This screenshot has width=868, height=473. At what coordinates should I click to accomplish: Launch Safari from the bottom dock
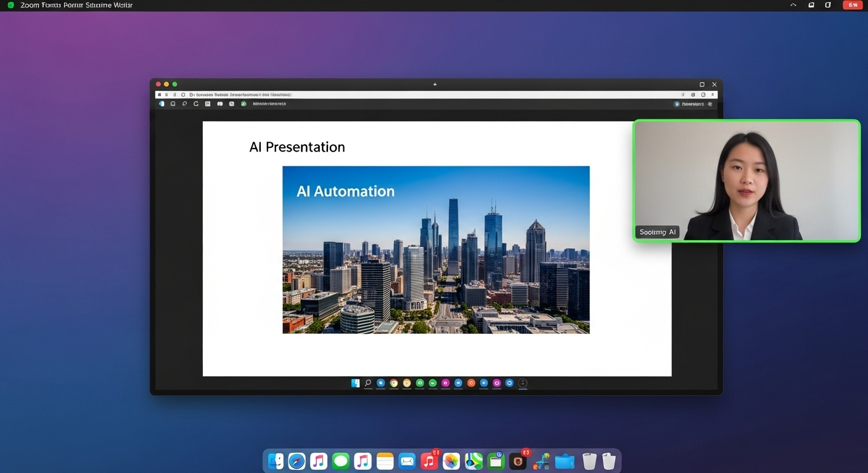point(297,461)
